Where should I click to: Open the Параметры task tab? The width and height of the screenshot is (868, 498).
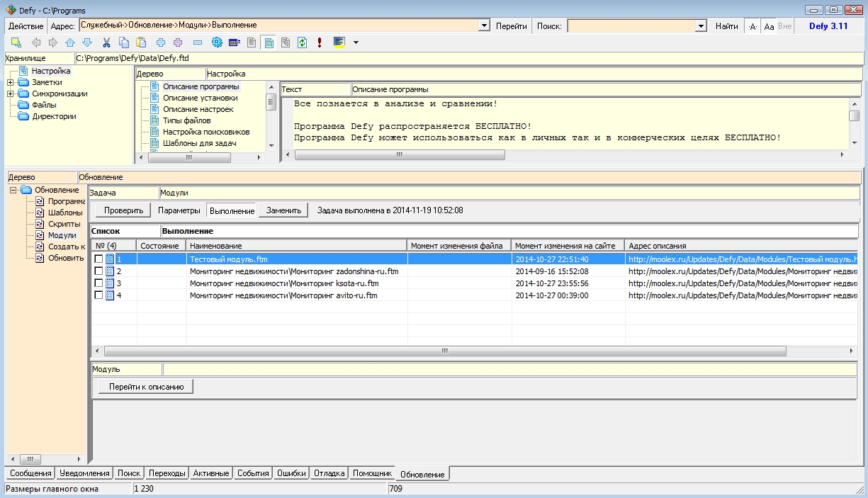[x=179, y=210]
